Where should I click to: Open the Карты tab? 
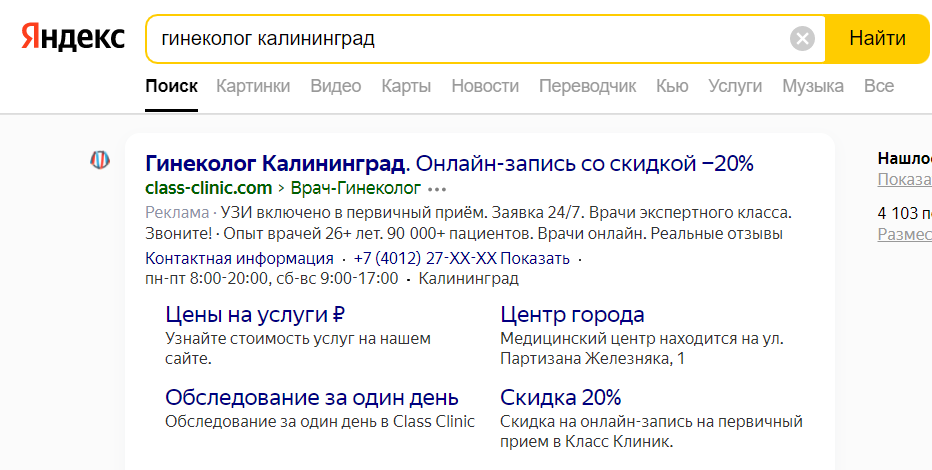click(406, 86)
